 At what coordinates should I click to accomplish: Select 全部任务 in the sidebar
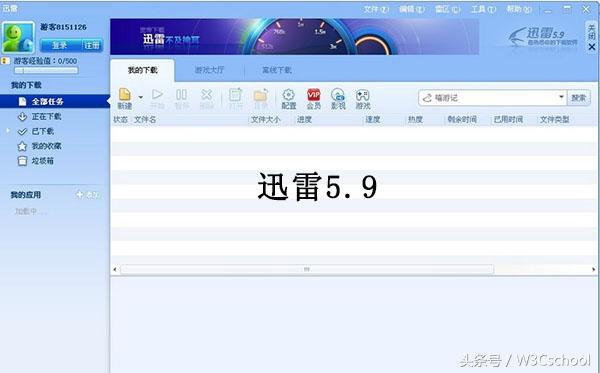point(55,101)
